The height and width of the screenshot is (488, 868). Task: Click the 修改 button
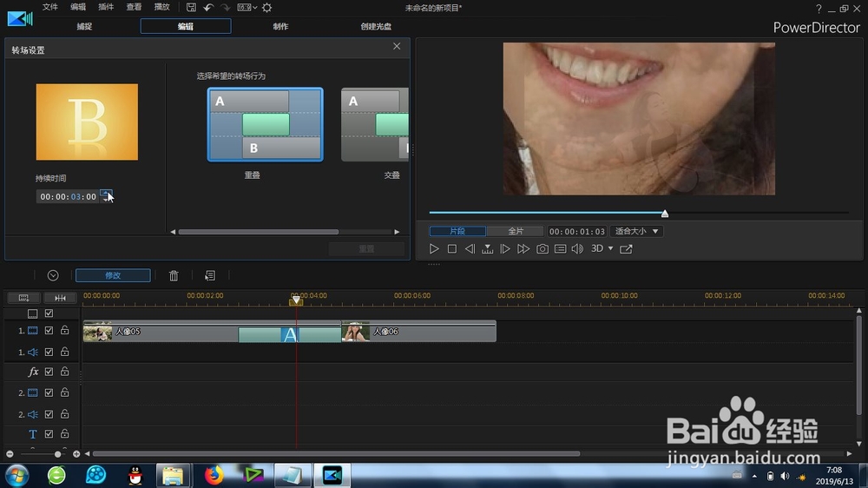click(113, 275)
